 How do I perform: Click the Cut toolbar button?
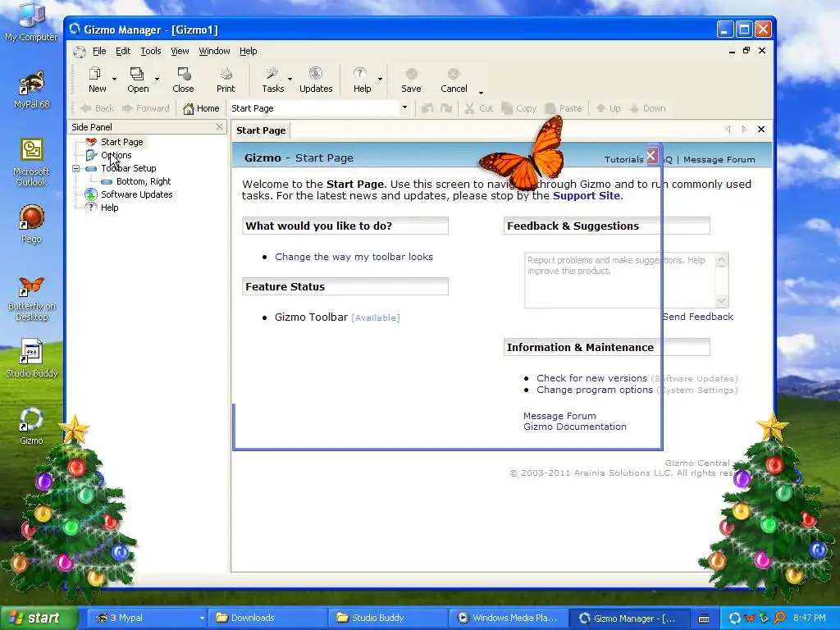[479, 108]
